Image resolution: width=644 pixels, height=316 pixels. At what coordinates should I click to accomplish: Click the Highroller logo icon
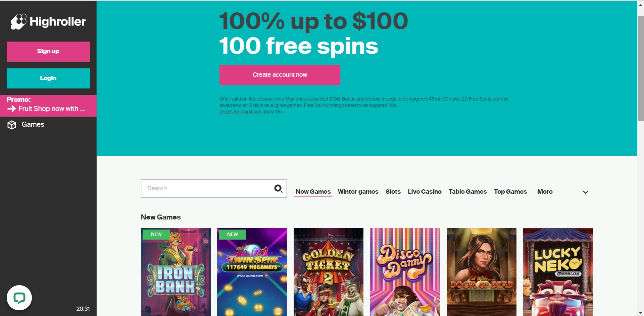(18, 21)
